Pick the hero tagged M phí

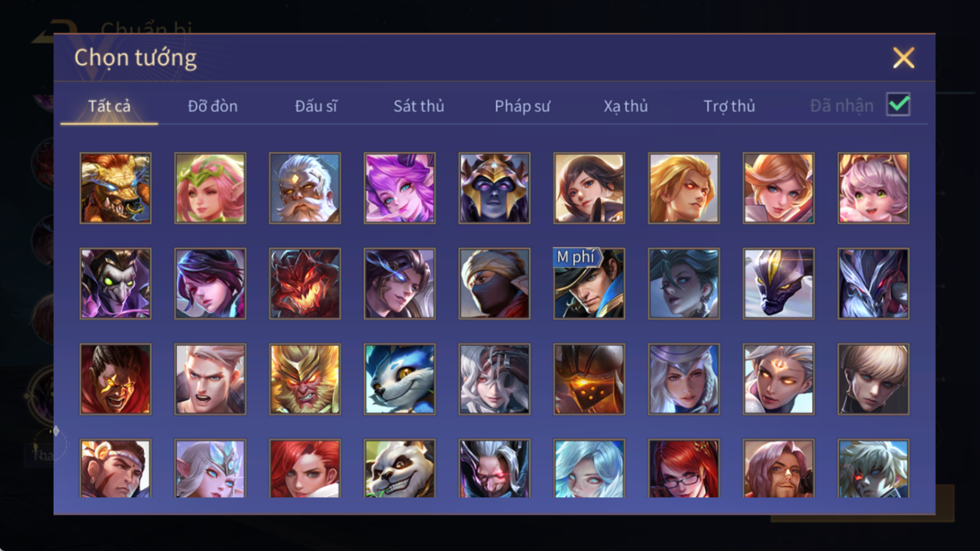point(589,284)
